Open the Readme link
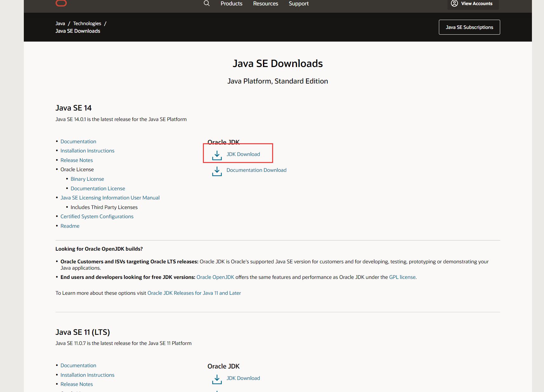The image size is (544, 392). 70,226
